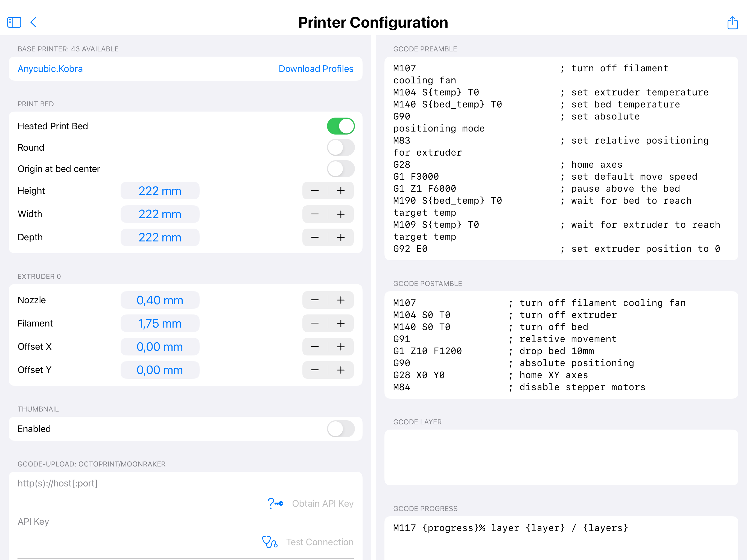This screenshot has width=747, height=560.
Task: Decrease print bed Depth
Action: tap(315, 237)
